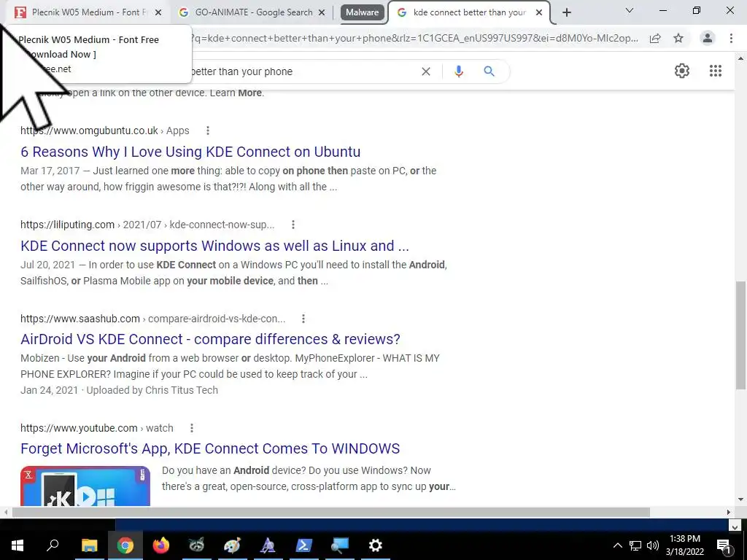
Task: Open 'Forget Microsoft's App, KDE Connect' video link
Action: pyautogui.click(x=210, y=448)
